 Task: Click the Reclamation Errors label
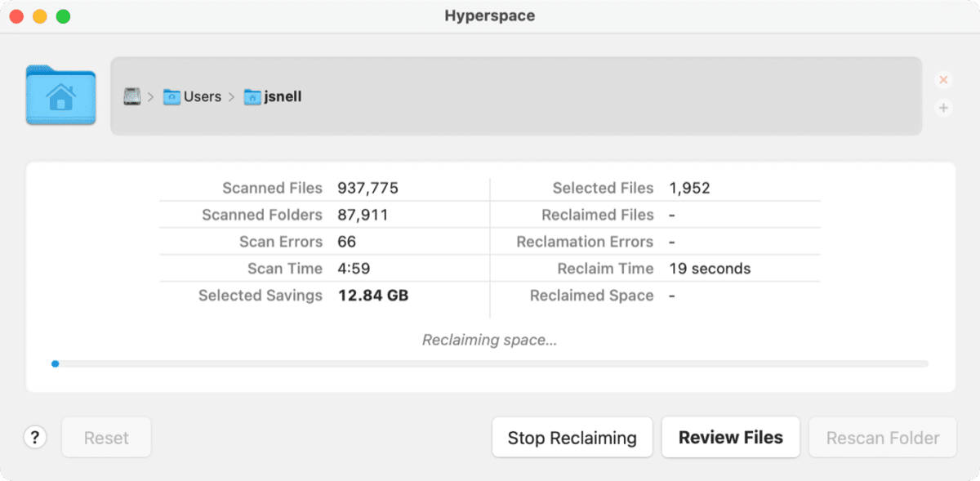586,243
